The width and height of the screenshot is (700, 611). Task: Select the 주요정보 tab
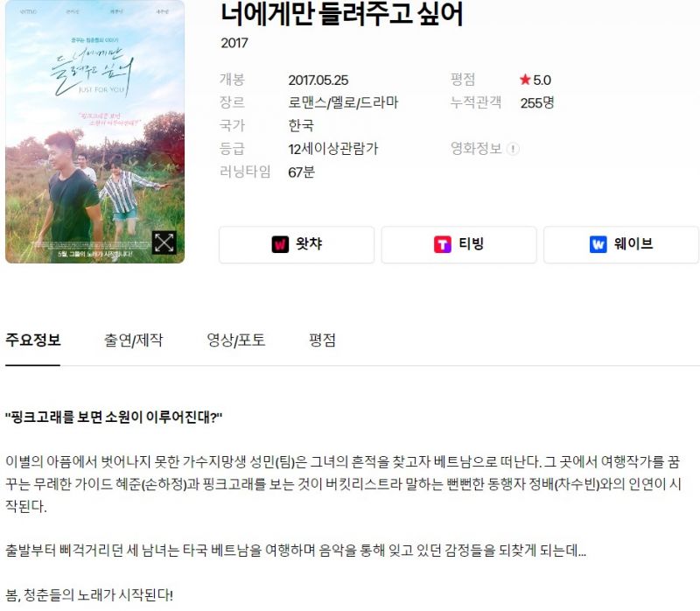coord(32,340)
